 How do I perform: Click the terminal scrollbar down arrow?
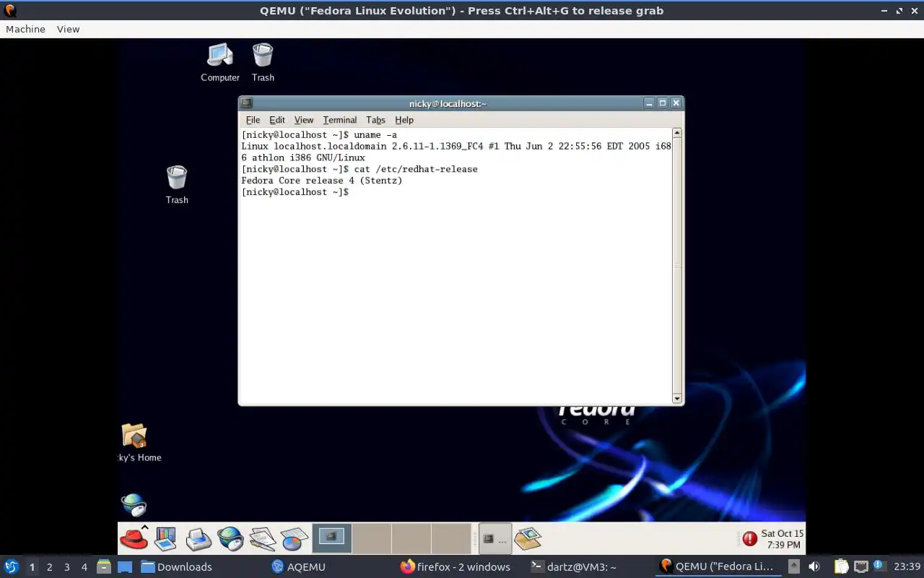677,398
